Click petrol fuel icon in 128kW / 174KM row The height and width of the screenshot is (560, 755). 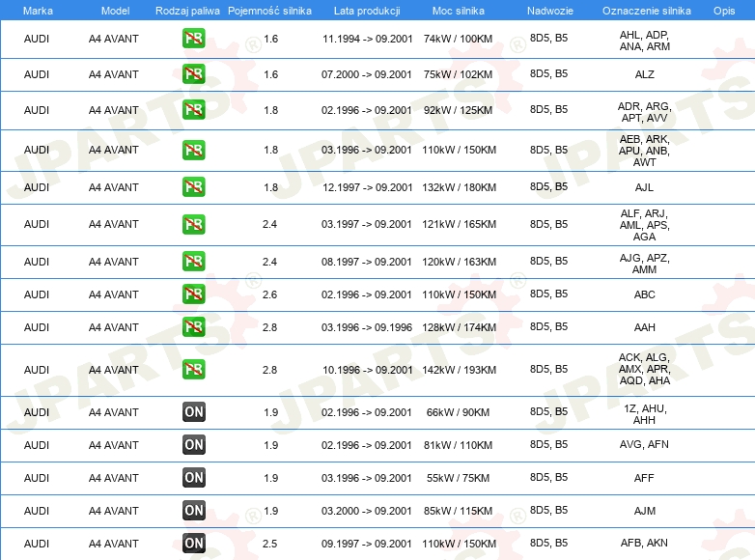pos(193,327)
